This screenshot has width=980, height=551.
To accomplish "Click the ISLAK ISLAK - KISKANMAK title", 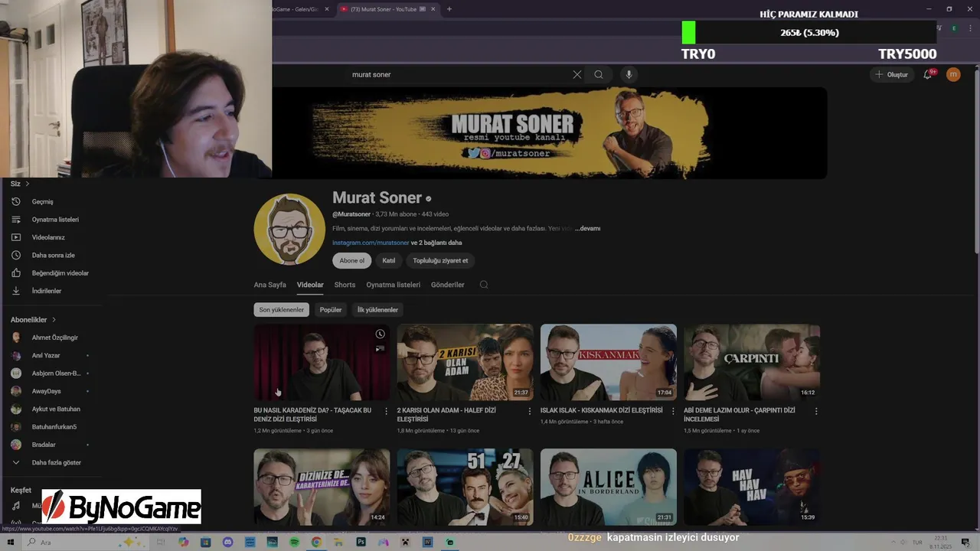I will coord(602,410).
